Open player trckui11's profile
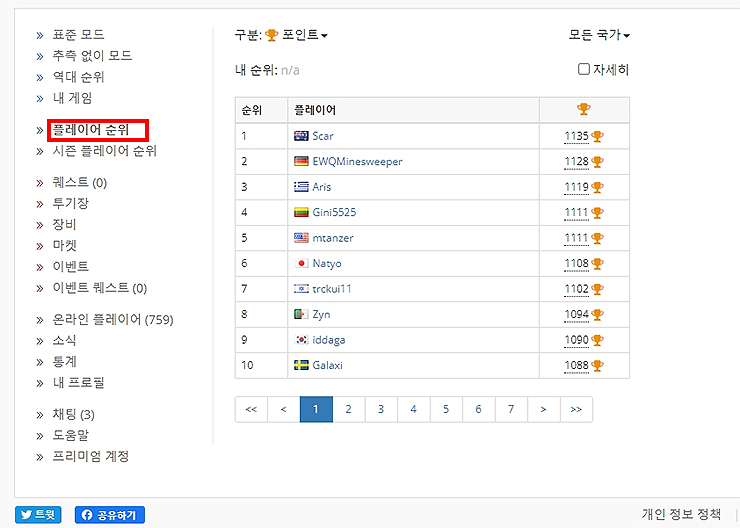 tap(332, 289)
